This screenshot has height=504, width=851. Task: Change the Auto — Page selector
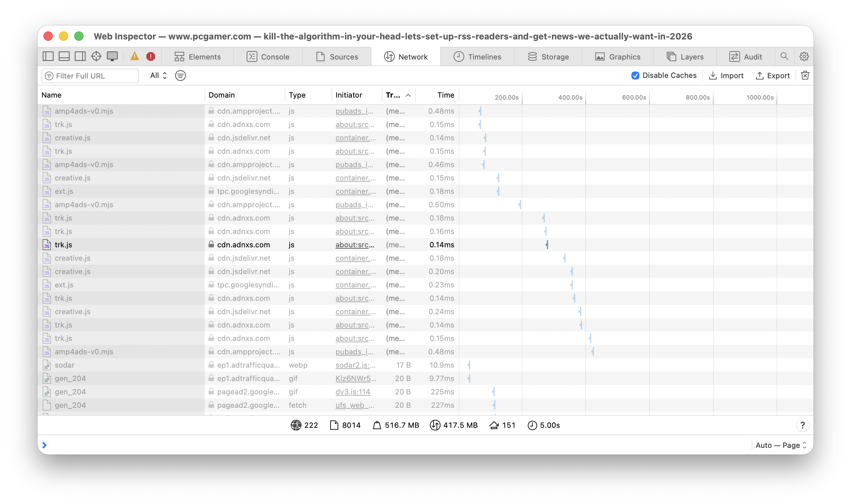pos(780,445)
